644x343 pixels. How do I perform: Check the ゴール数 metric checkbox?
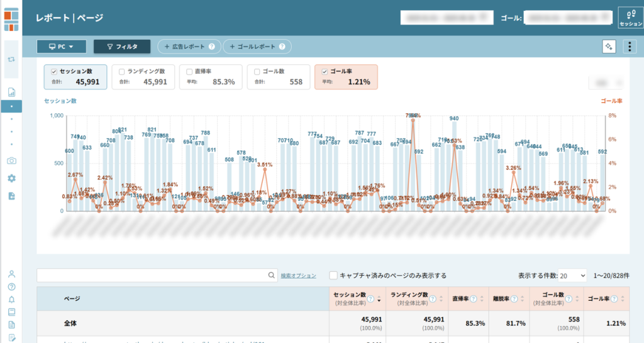257,72
